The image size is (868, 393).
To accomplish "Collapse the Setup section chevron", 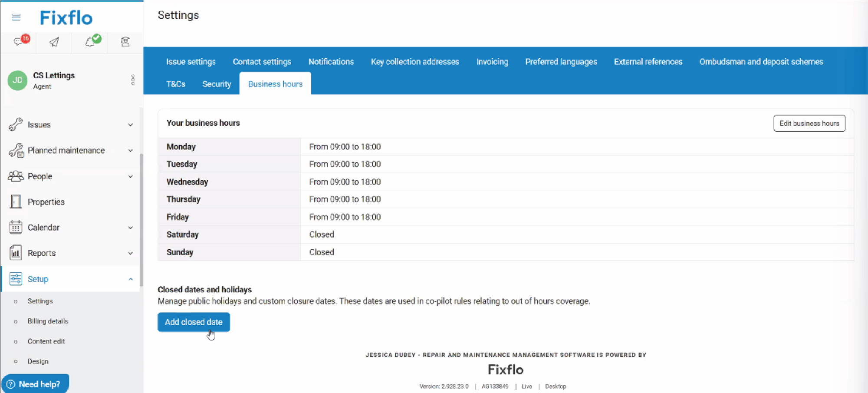I will coord(130,279).
